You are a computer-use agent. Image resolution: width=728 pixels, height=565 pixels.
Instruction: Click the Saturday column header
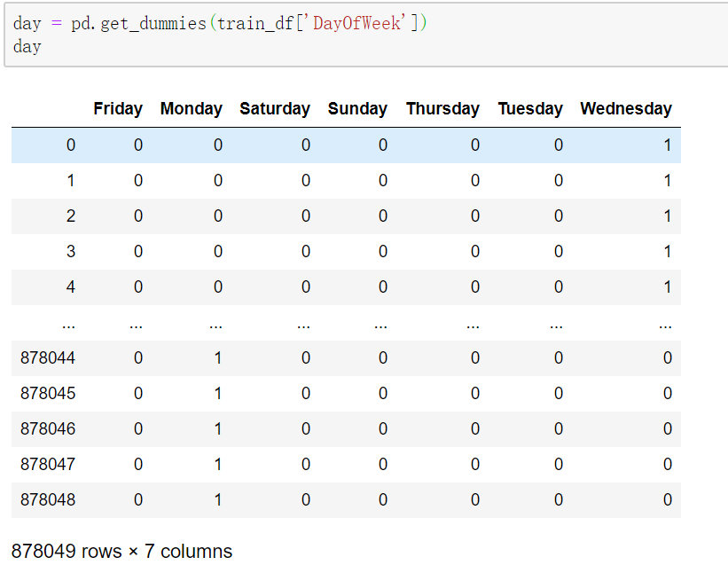(275, 109)
